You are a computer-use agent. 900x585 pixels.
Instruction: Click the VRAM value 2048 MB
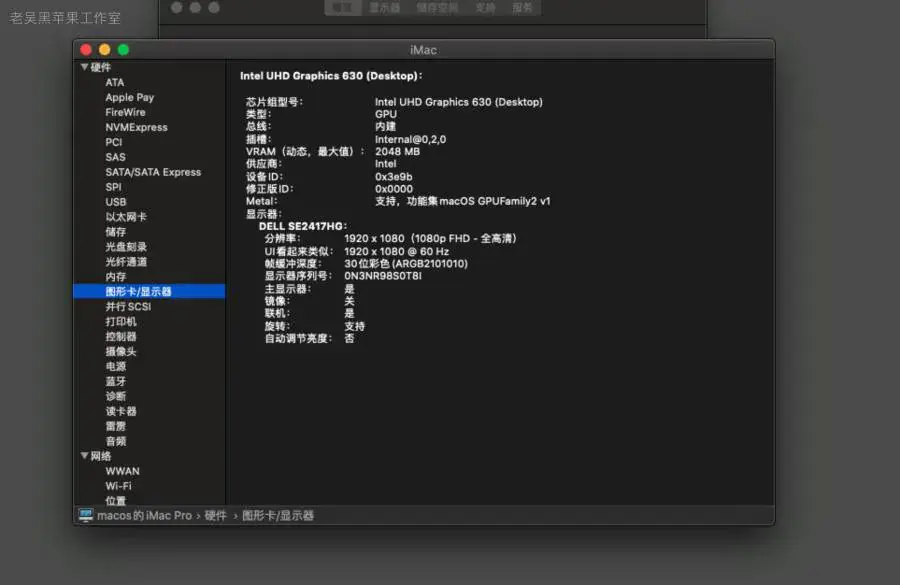click(397, 152)
